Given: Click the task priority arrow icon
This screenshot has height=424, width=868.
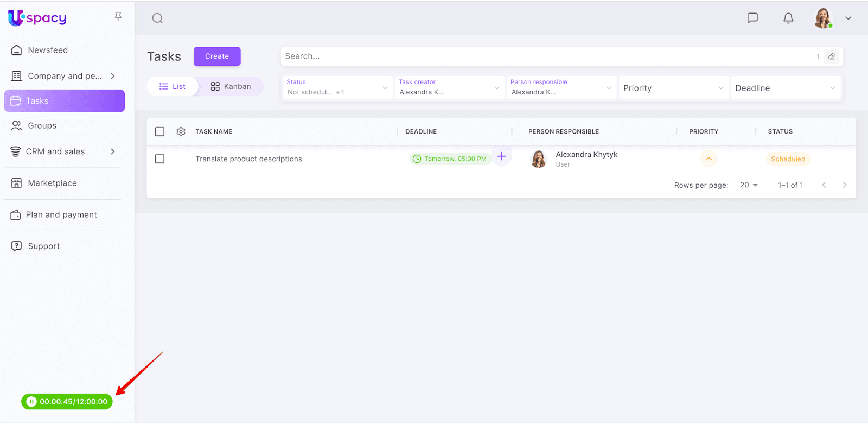Looking at the screenshot, I should 709,159.
